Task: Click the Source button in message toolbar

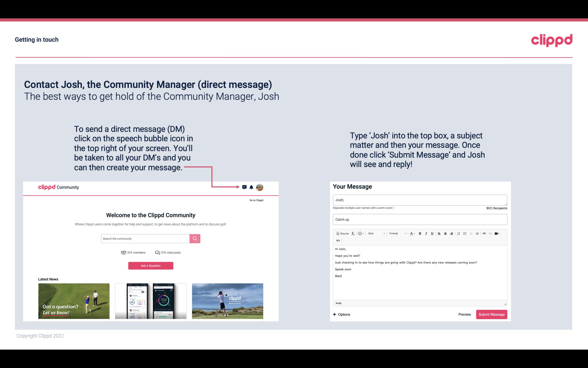Action: (x=342, y=233)
